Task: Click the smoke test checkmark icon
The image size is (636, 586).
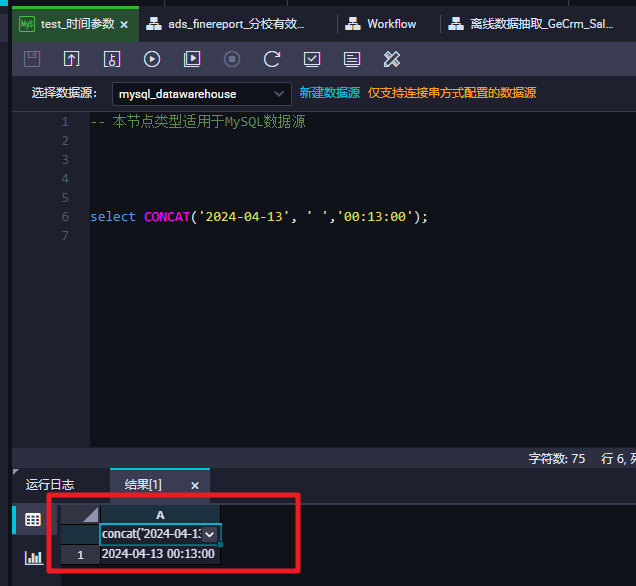Action: (x=312, y=59)
